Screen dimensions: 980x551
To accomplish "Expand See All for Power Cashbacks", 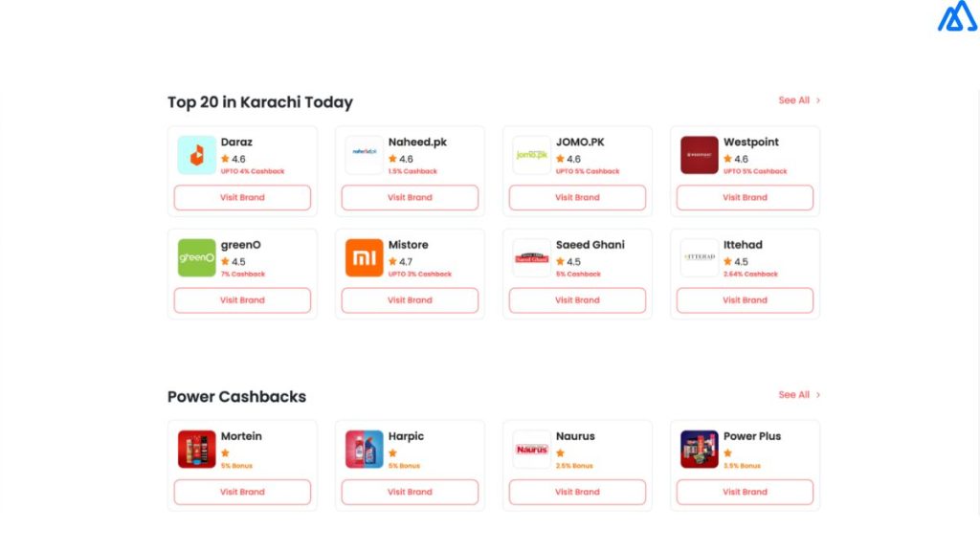I will click(799, 394).
